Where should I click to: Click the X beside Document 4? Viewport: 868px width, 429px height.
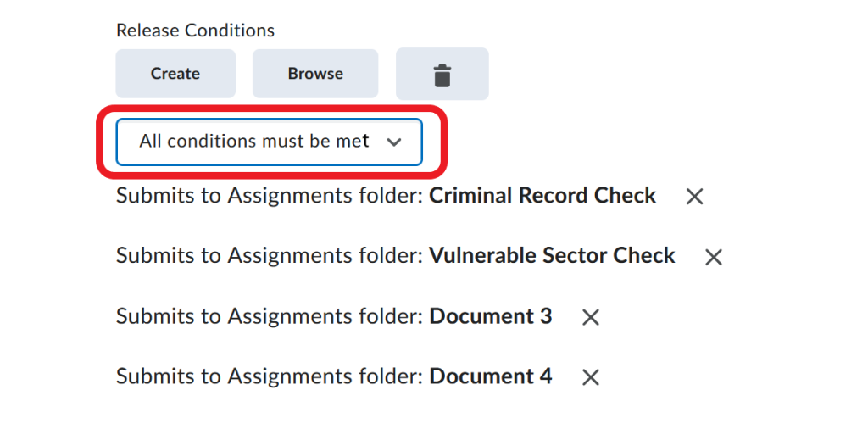[591, 377]
